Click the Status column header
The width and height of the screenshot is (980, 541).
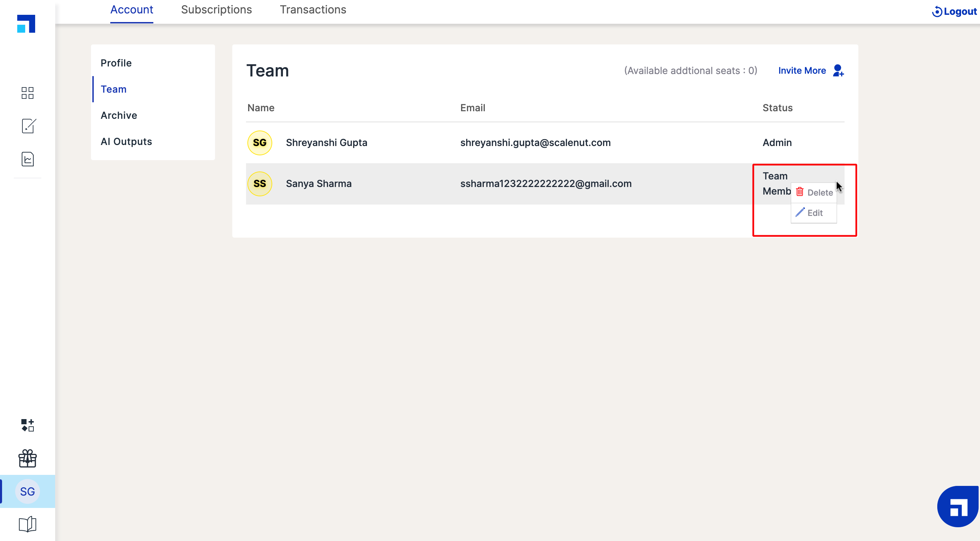pos(778,108)
